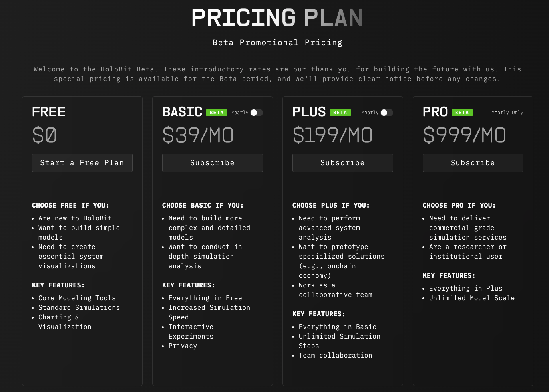This screenshot has width=549, height=392.
Task: Click the $999/MO Pro price text
Action: pyautogui.click(x=464, y=135)
